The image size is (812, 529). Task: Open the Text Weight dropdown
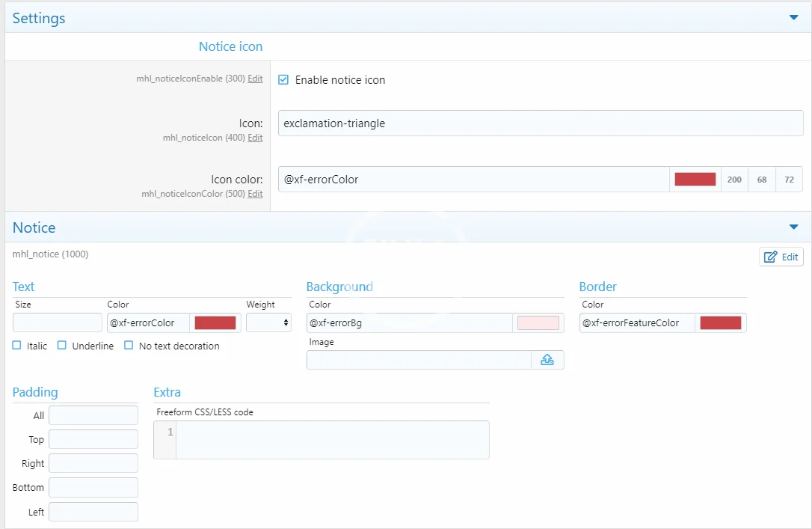click(x=268, y=322)
